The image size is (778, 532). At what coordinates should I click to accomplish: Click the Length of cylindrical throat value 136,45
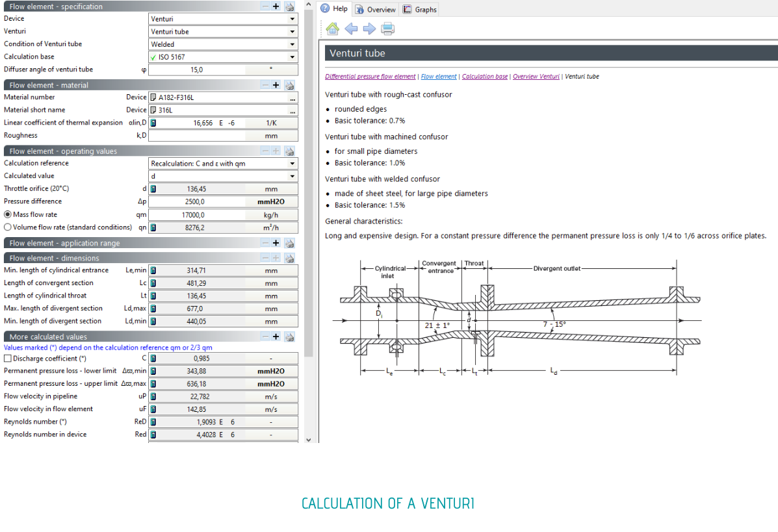197,296
